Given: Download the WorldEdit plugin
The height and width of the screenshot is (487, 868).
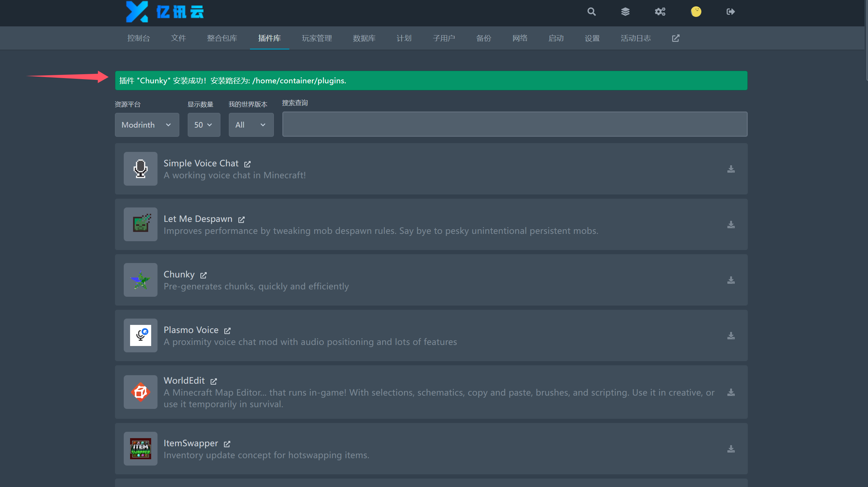Looking at the screenshot, I should tap(731, 392).
